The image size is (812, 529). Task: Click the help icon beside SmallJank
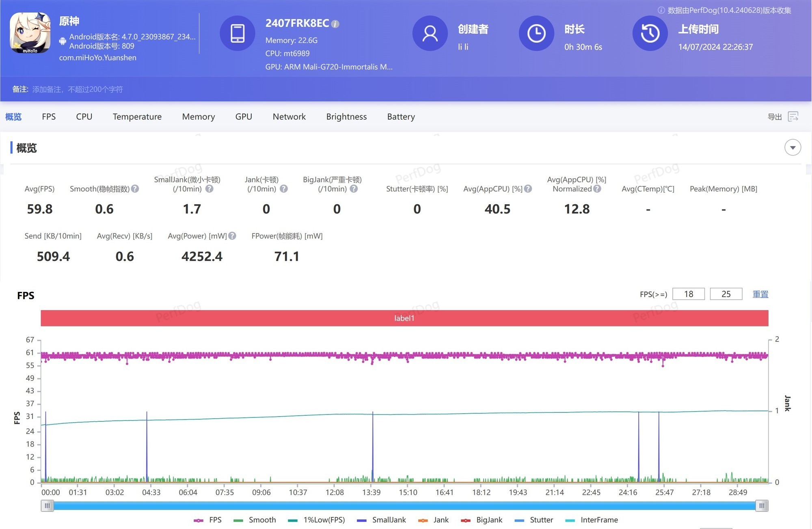tap(209, 189)
